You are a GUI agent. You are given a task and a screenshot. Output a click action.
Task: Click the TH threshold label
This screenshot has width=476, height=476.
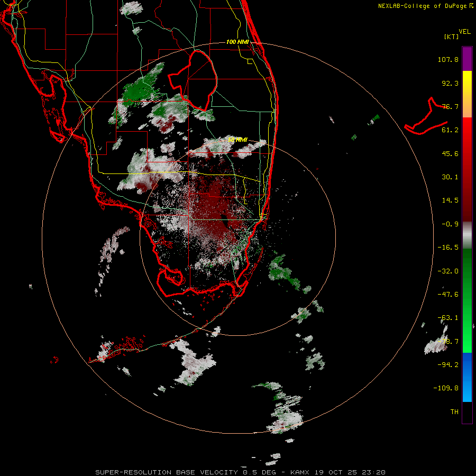tap(454, 411)
